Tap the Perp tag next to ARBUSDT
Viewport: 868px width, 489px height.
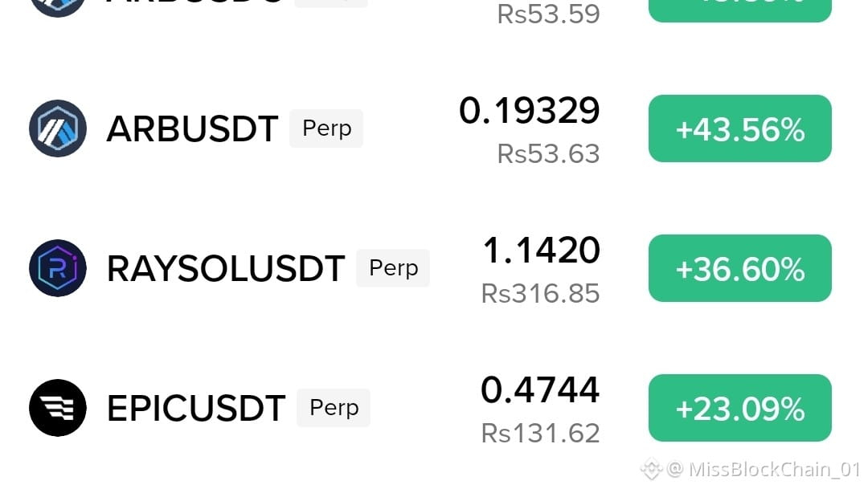326,128
